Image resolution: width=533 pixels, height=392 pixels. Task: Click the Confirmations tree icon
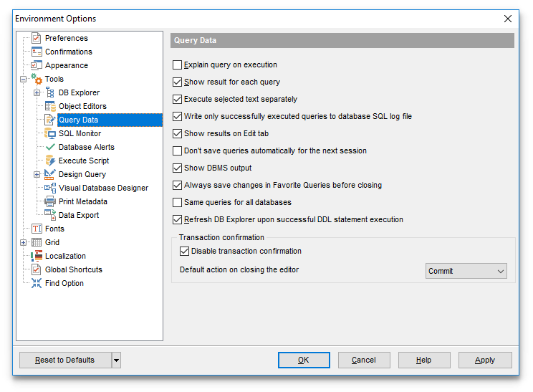pyautogui.click(x=37, y=52)
